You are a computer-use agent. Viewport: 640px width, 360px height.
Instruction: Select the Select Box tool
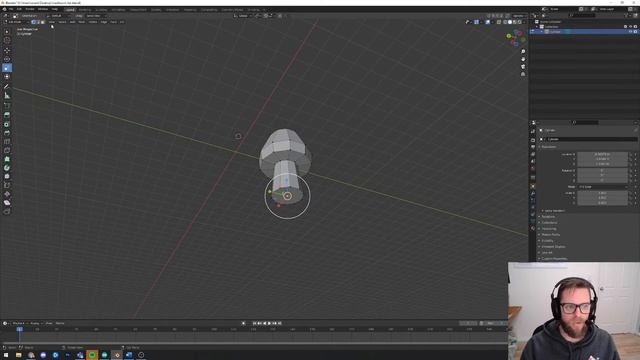pos(7,31)
